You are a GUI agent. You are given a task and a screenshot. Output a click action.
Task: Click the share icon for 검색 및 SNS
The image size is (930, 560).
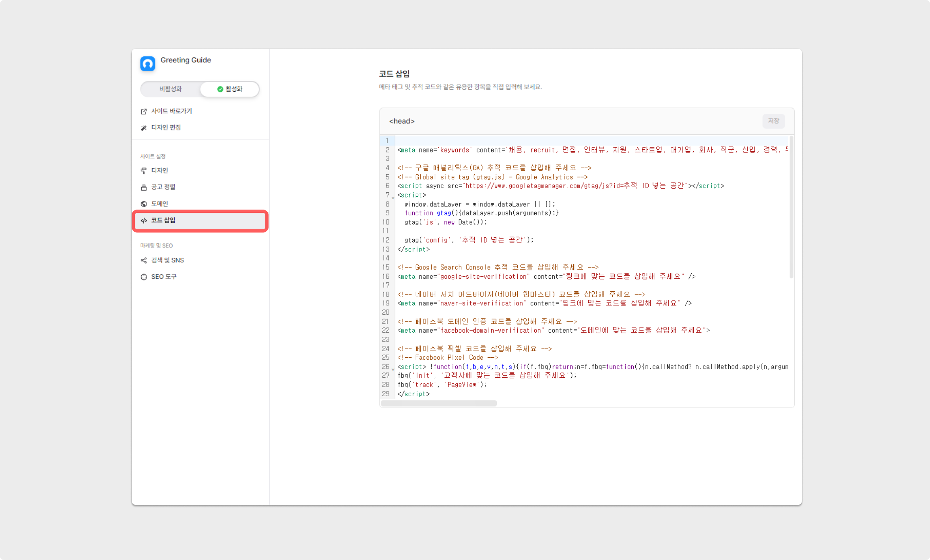(144, 260)
